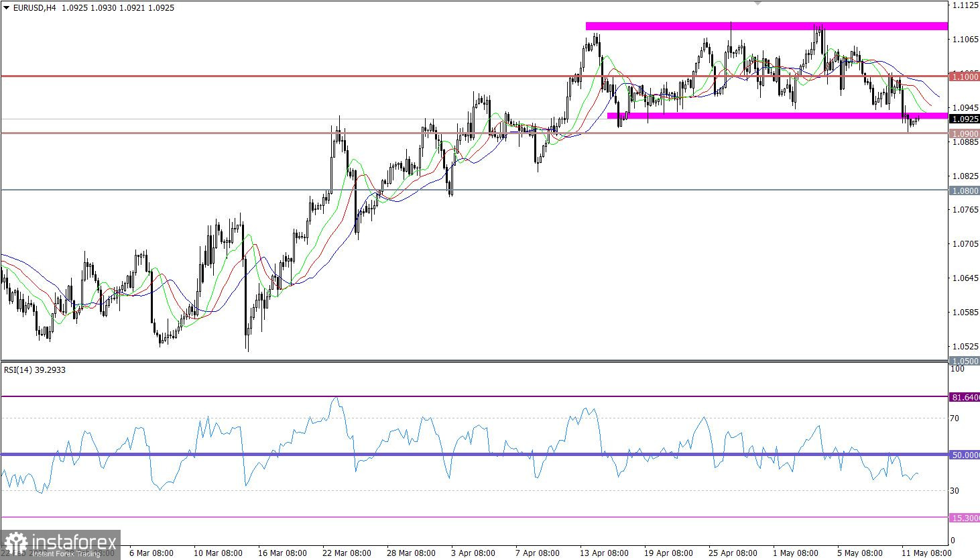The width and height of the screenshot is (980, 560).
Task: Click the RSI 70 scale label
Action: [955, 418]
